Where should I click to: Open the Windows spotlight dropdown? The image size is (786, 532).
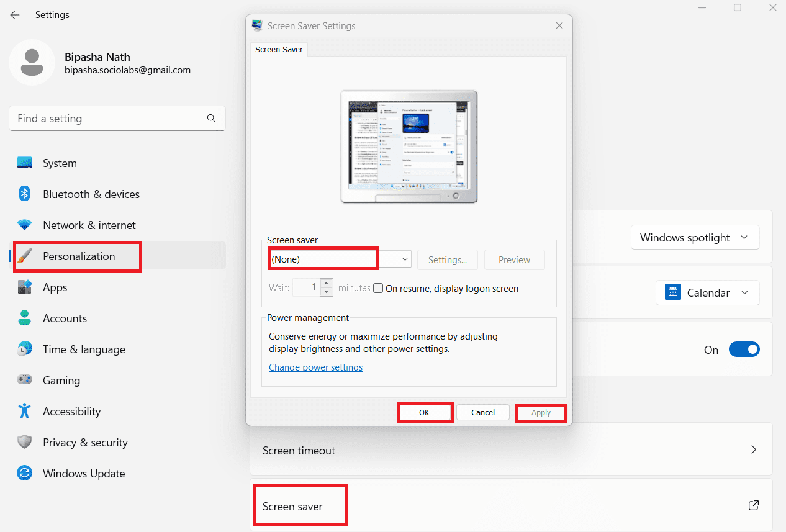(x=695, y=238)
